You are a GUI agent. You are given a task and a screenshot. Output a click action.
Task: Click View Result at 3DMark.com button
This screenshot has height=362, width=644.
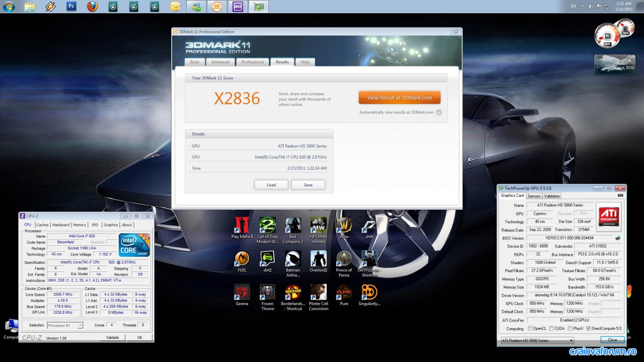point(399,98)
